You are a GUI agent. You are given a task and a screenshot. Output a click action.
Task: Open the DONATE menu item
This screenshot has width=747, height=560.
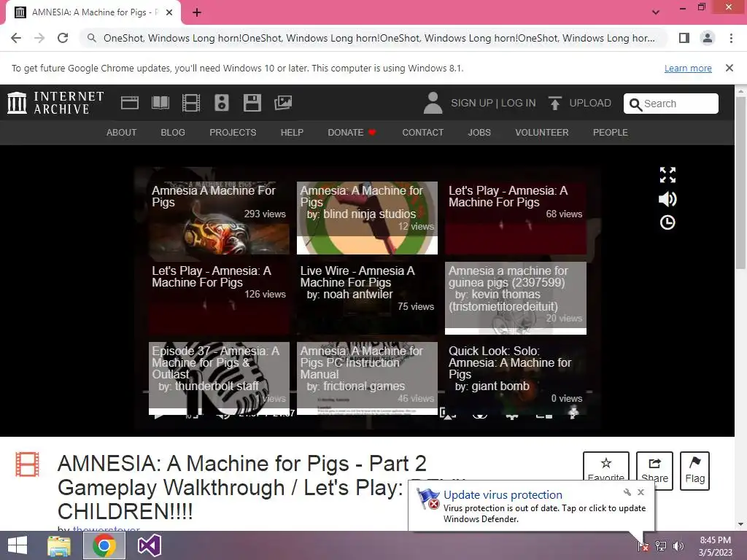[x=352, y=133]
